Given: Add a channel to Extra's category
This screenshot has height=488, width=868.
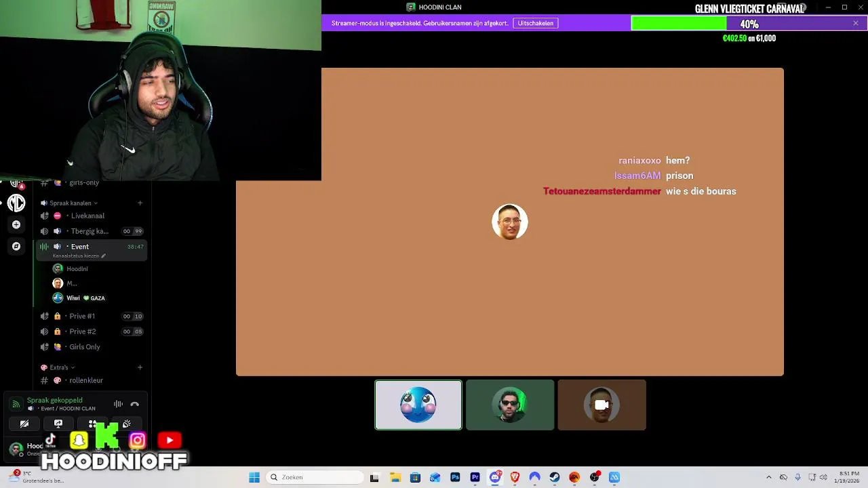Looking at the screenshot, I should point(140,367).
